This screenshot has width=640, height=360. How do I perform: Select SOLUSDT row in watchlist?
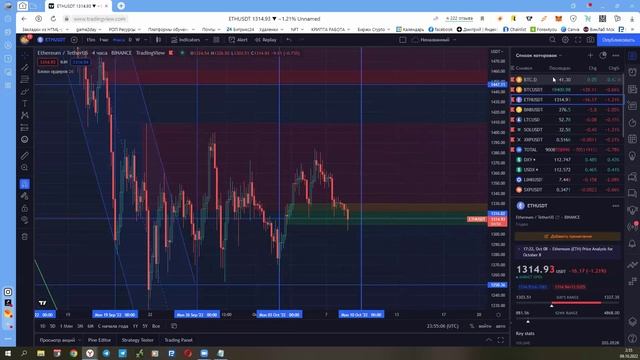(x=567, y=129)
